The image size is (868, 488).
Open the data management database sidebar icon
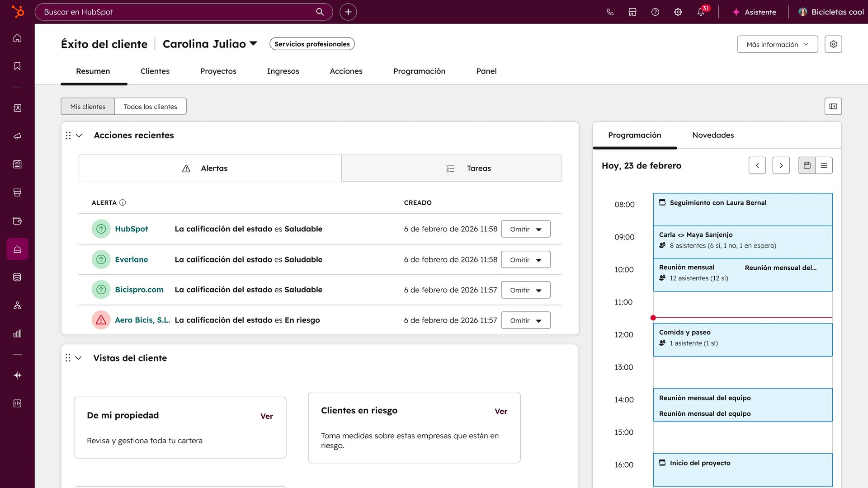click(17, 277)
